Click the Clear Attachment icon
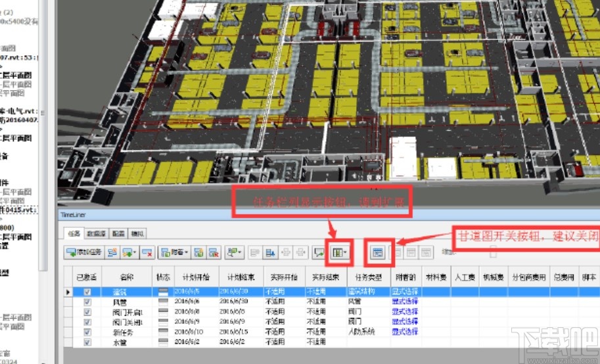This screenshot has height=364, width=600. coord(214,252)
